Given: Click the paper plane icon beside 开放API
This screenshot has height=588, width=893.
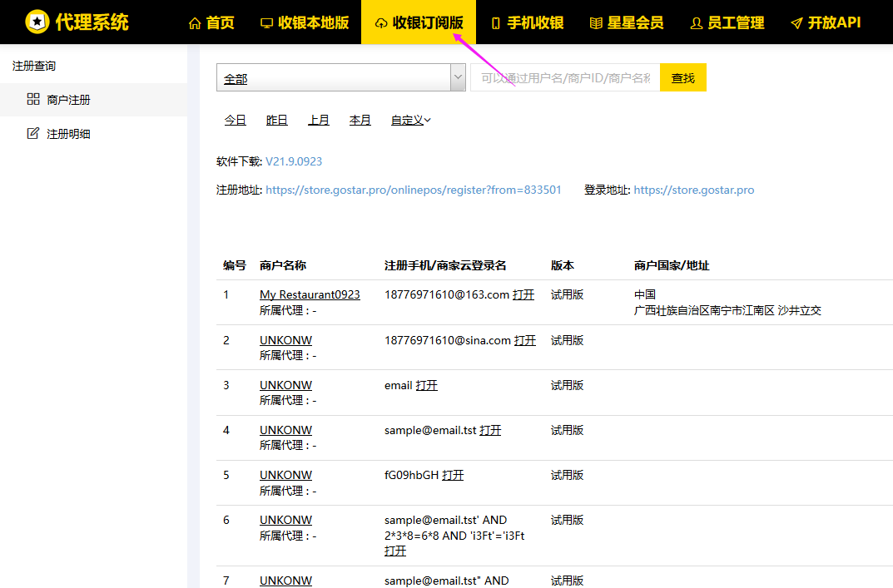Looking at the screenshot, I should click(x=796, y=23).
